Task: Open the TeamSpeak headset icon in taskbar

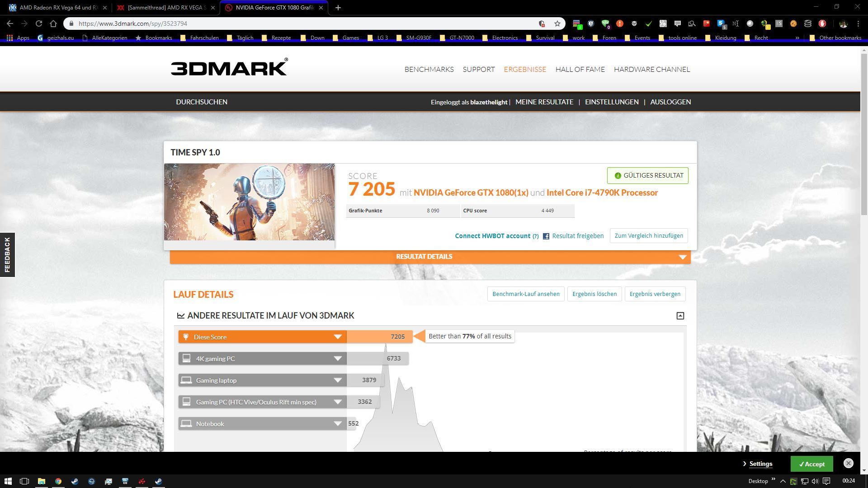Action: click(91, 481)
